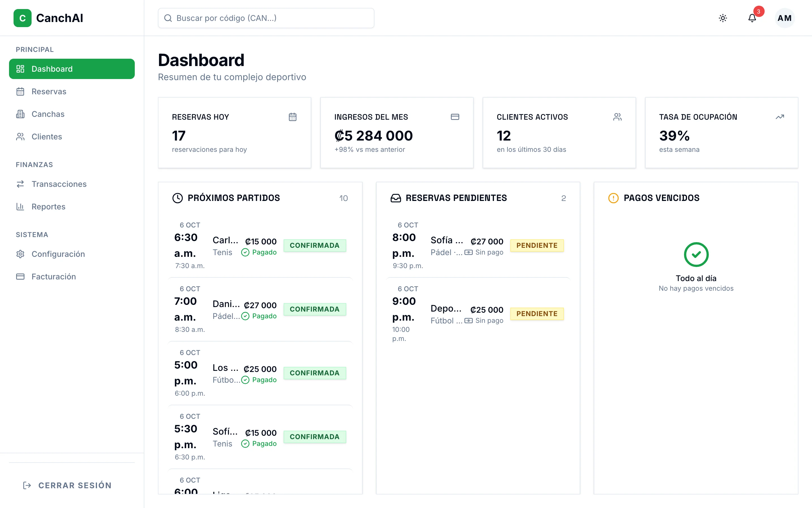Screen dimensions: 812x508
Task: Click the warning icon beside Pagos Vencidos
Action: (613, 198)
